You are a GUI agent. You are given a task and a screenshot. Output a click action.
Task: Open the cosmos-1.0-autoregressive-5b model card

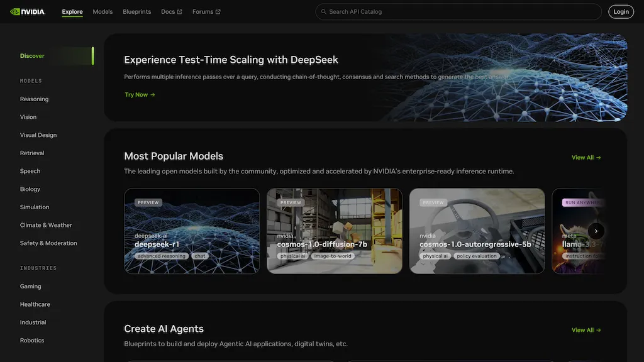(477, 231)
